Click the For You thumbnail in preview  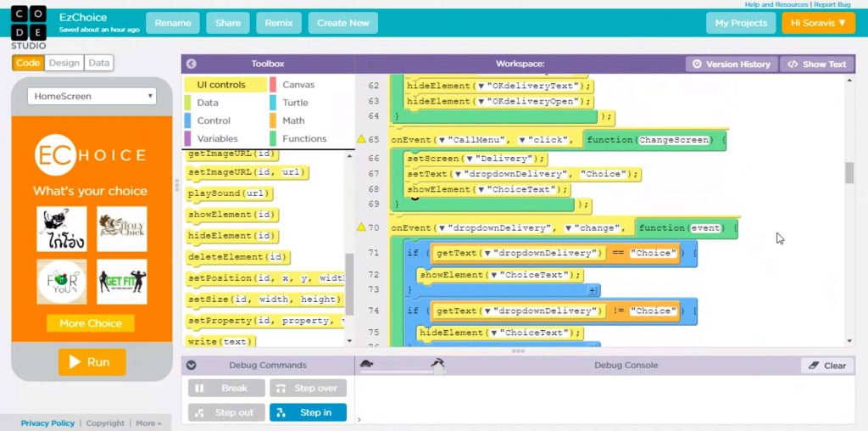62,282
